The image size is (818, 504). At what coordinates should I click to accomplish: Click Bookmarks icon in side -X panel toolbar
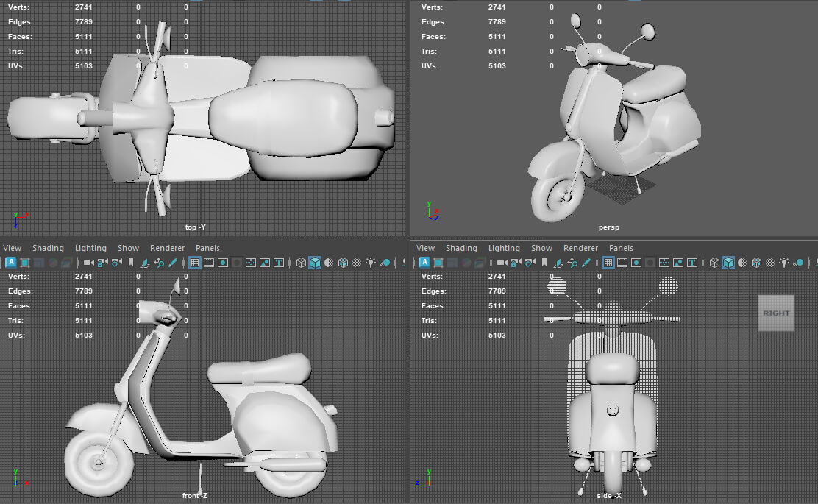(544, 263)
